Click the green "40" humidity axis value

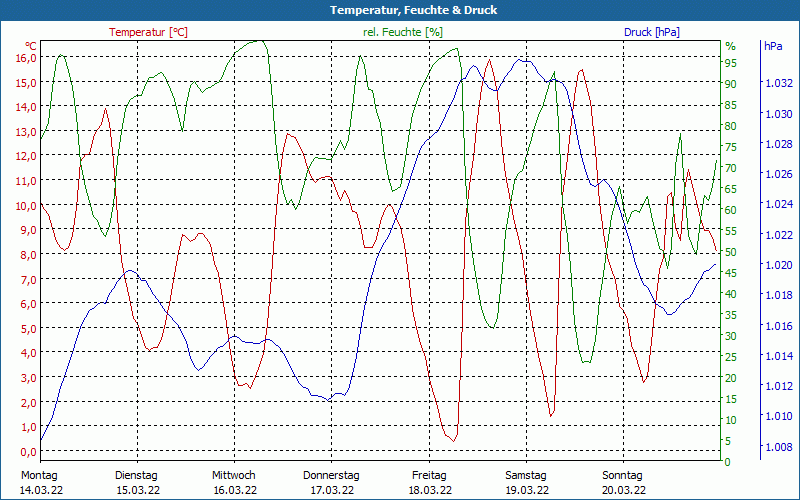tap(731, 294)
